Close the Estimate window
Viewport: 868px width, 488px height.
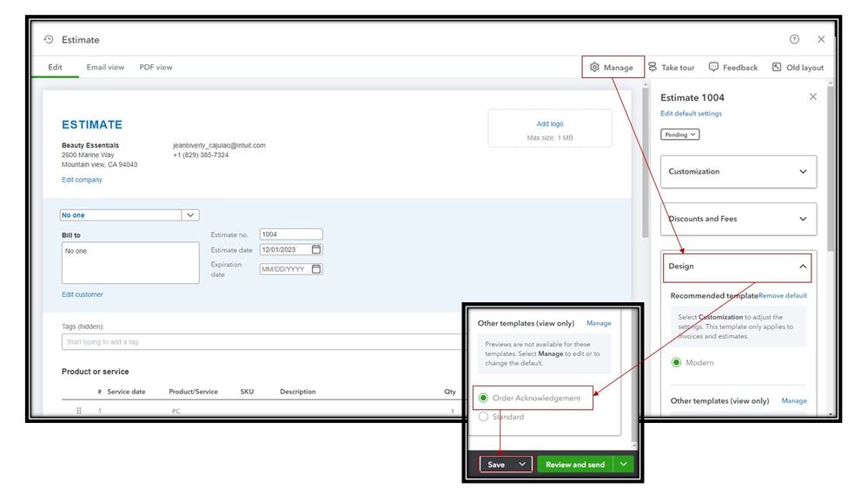pyautogui.click(x=821, y=39)
